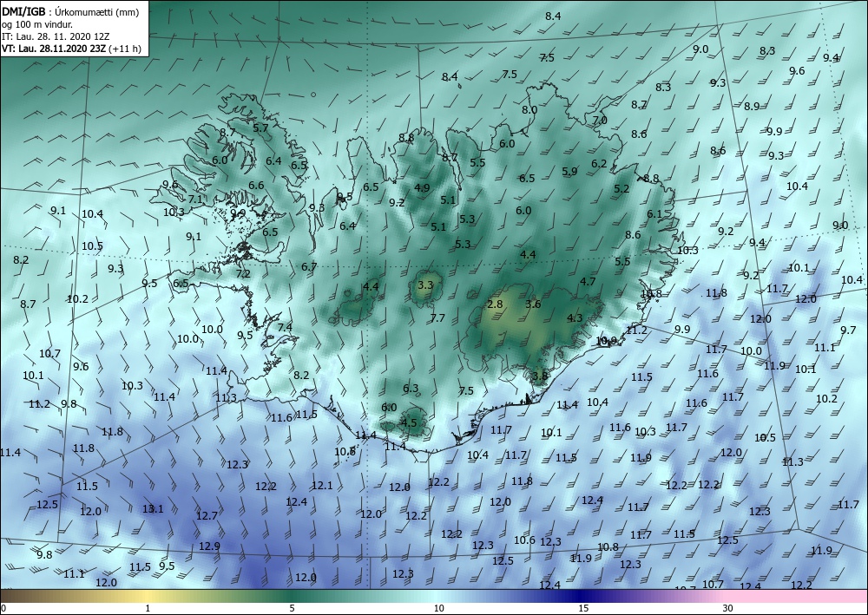Image resolution: width=868 pixels, height=615 pixels.
Task: Click the 4.5 value on the map
Action: [x=409, y=423]
